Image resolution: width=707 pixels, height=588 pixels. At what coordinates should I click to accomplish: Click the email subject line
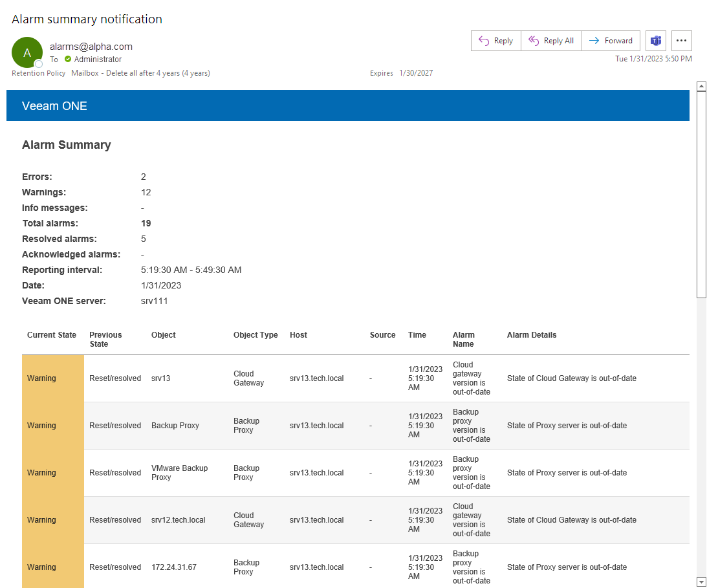(87, 19)
